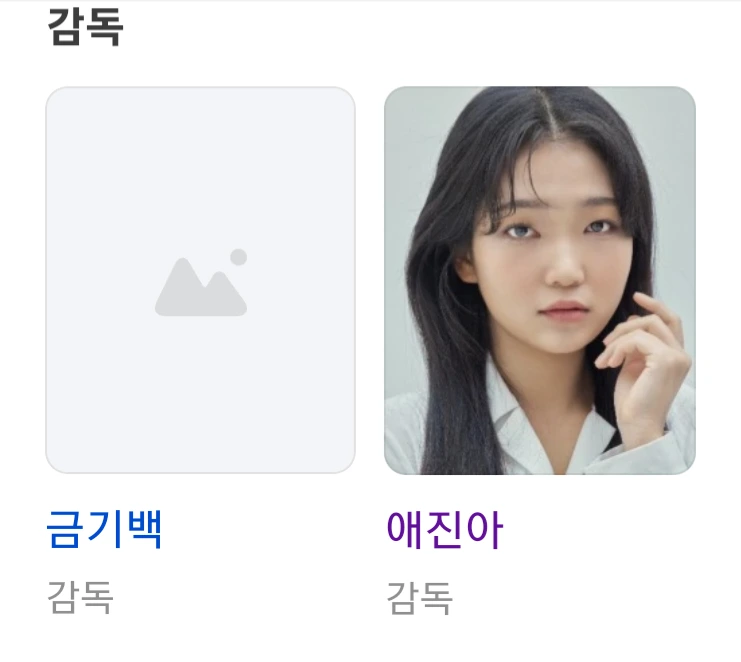741x662 pixels.
Task: Click the left mountain peak of placeholder
Action: (x=183, y=284)
